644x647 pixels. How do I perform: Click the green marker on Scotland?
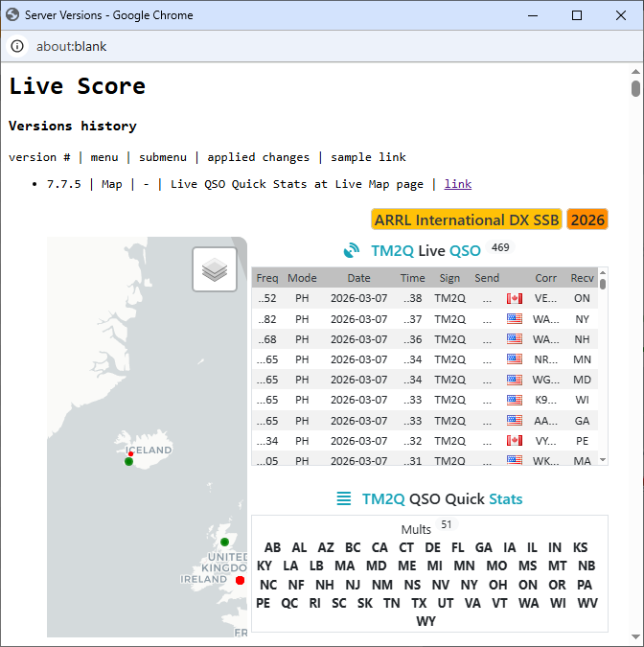225,542
